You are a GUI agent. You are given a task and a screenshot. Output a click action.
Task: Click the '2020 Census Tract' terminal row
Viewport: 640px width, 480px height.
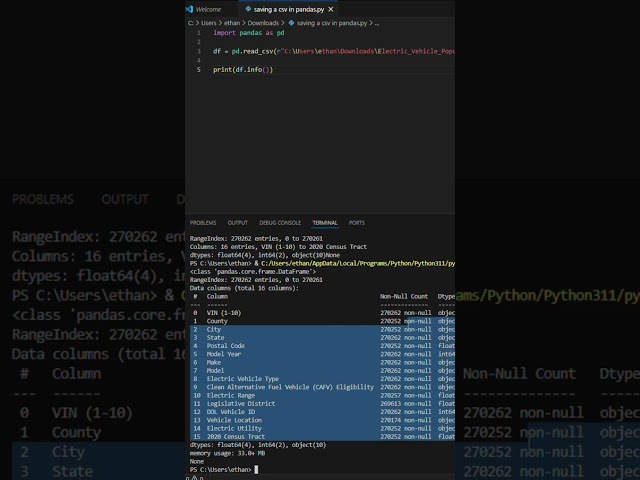point(322,436)
